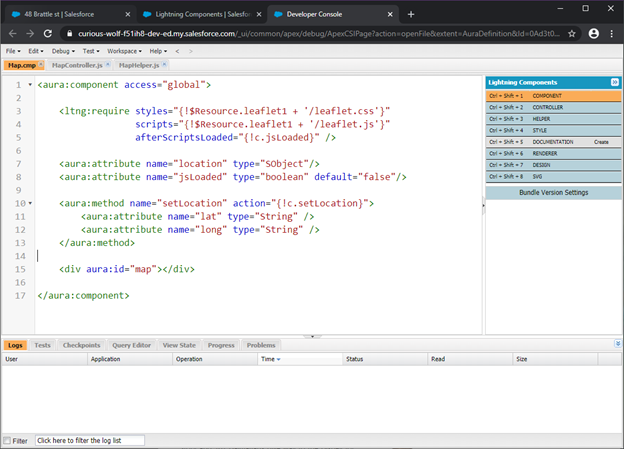Open the RENDERER bundle file
624x449 pixels.
(553, 153)
